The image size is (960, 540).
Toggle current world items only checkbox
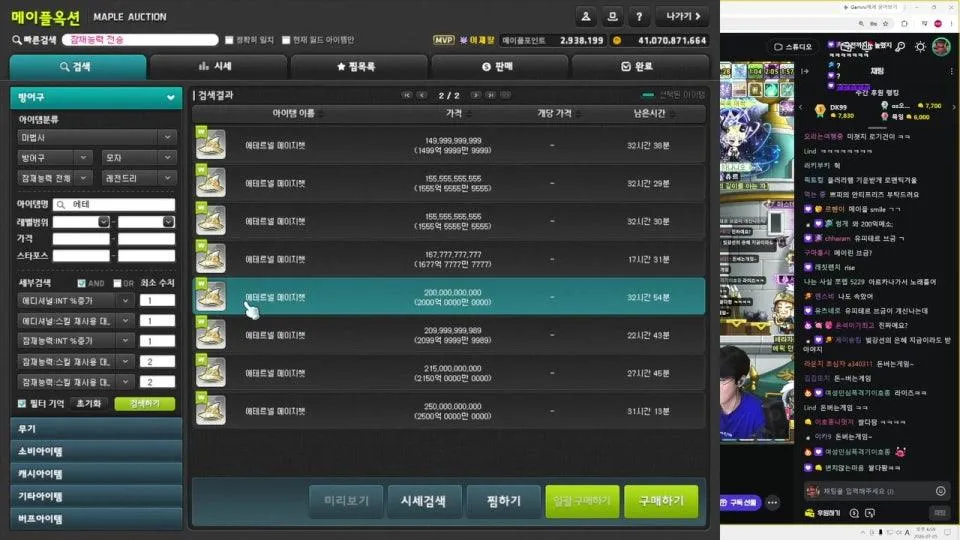click(285, 40)
